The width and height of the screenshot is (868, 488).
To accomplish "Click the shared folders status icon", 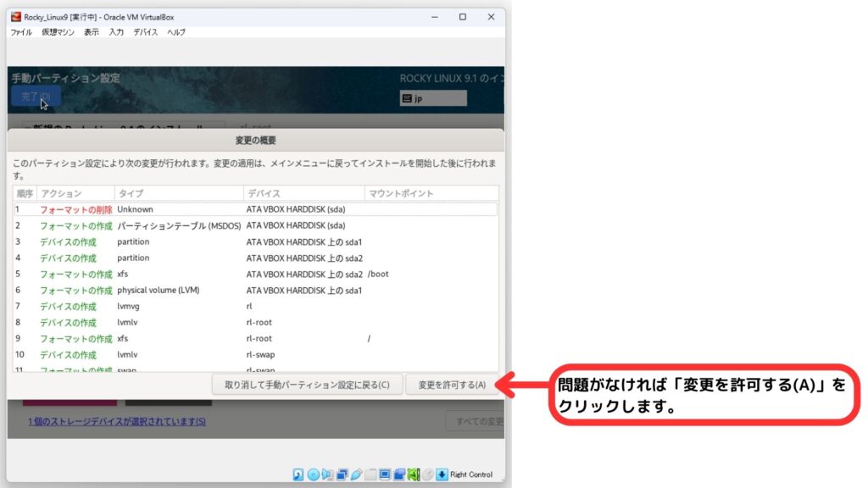I will click(x=370, y=474).
